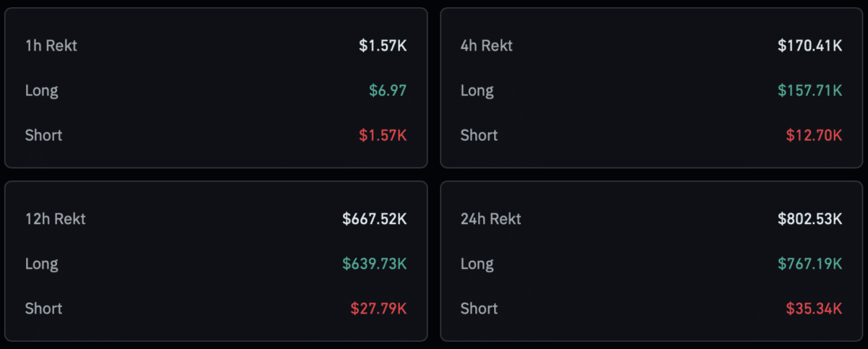Click the 24h Short value $35.34K
Image resolution: width=868 pixels, height=349 pixels.
click(814, 309)
